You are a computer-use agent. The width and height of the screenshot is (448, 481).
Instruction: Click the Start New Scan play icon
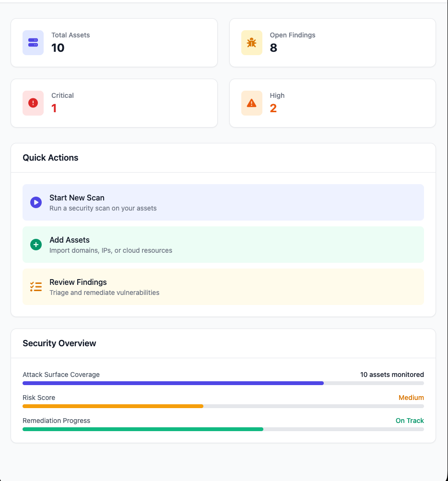36,202
